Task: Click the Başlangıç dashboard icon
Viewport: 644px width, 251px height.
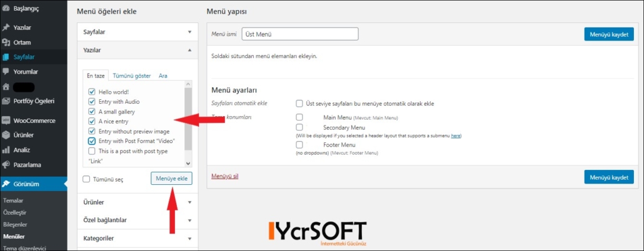Action: (6, 8)
